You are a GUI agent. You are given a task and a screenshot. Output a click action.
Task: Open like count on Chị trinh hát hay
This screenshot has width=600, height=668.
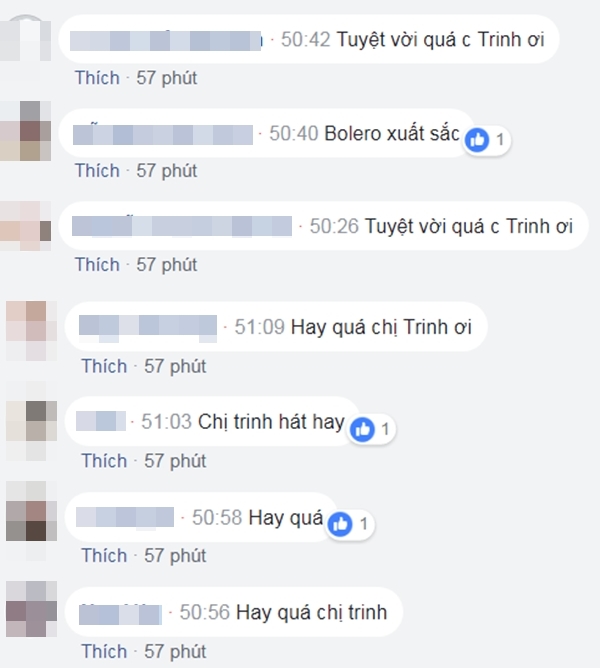click(x=385, y=429)
